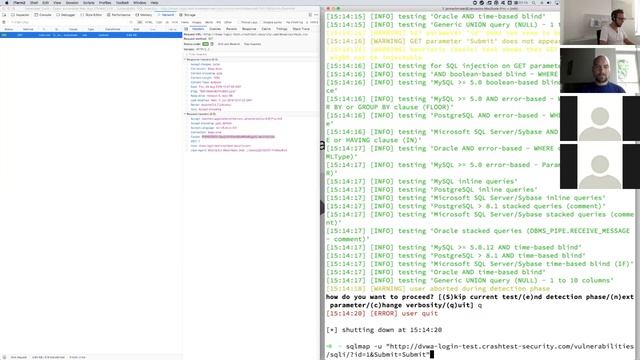640x360 pixels.
Task: Focus the Filter URLs input field
Action: pyautogui.click(x=69, y=22)
